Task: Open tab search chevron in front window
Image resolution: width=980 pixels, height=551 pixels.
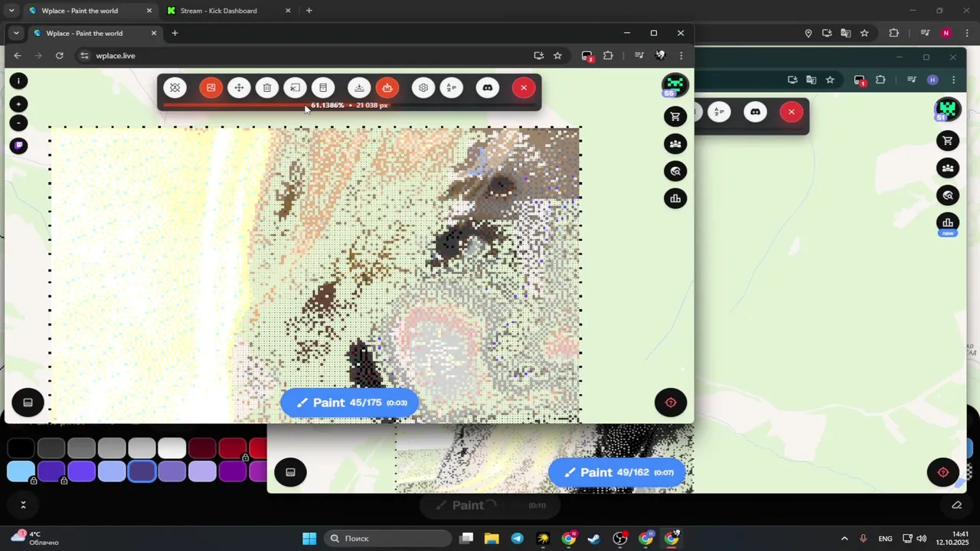Action: pos(15,34)
